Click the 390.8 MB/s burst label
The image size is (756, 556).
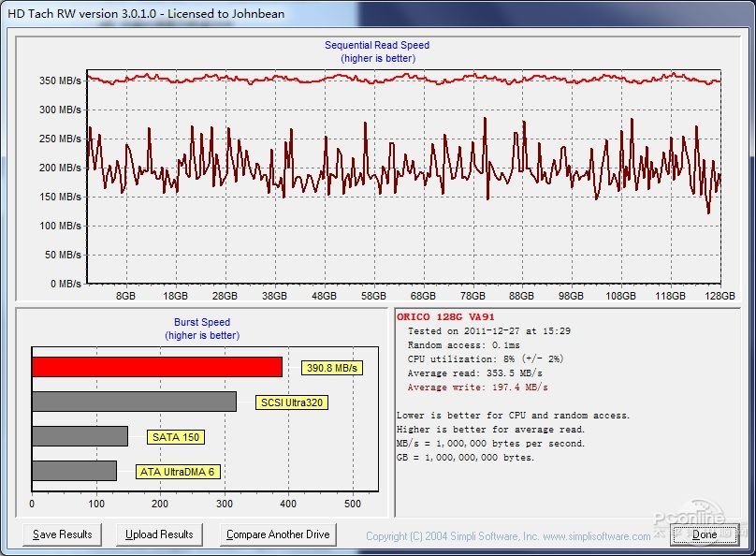332,368
